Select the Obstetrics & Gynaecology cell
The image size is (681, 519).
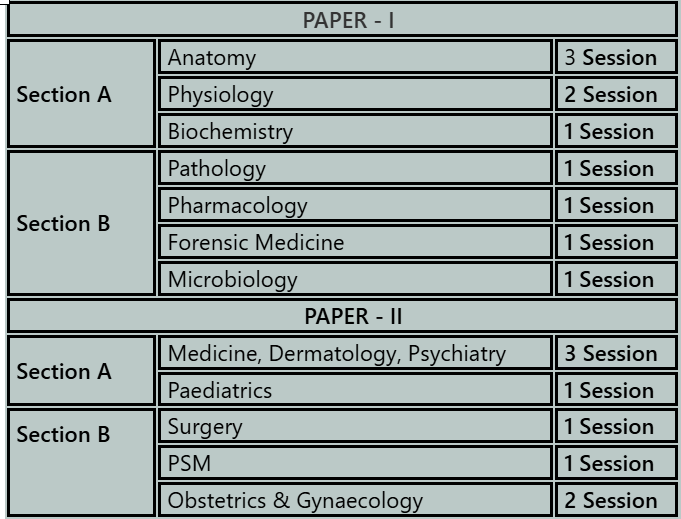click(355, 500)
